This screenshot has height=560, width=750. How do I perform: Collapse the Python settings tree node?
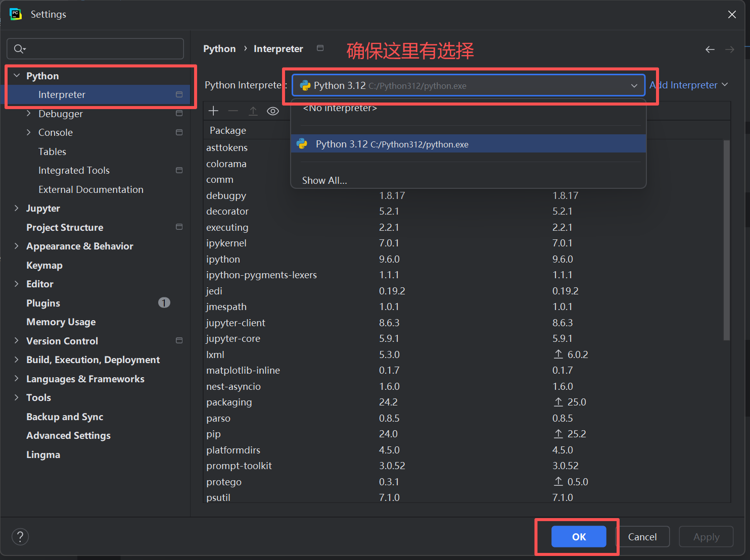(x=17, y=76)
